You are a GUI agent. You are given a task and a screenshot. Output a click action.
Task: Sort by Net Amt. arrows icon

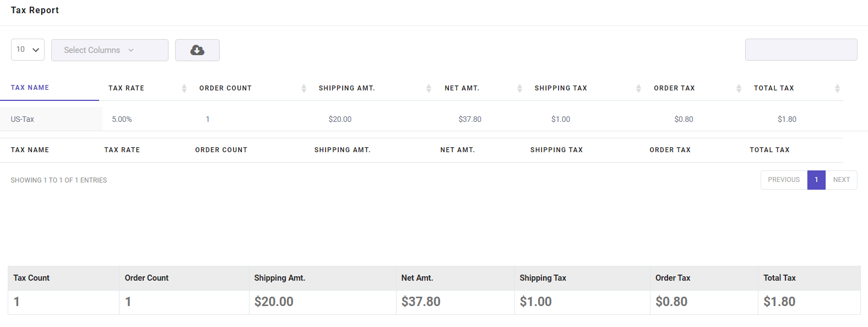(x=519, y=88)
